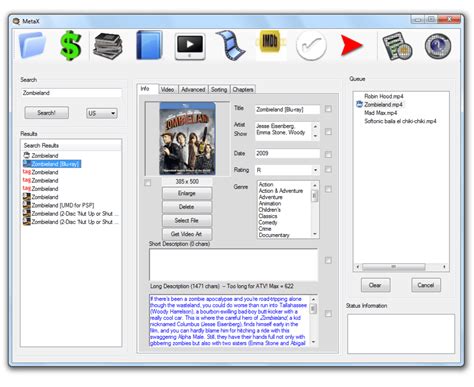The width and height of the screenshot is (474, 387).
Task: Switch to the Sorting tab
Action: click(219, 89)
